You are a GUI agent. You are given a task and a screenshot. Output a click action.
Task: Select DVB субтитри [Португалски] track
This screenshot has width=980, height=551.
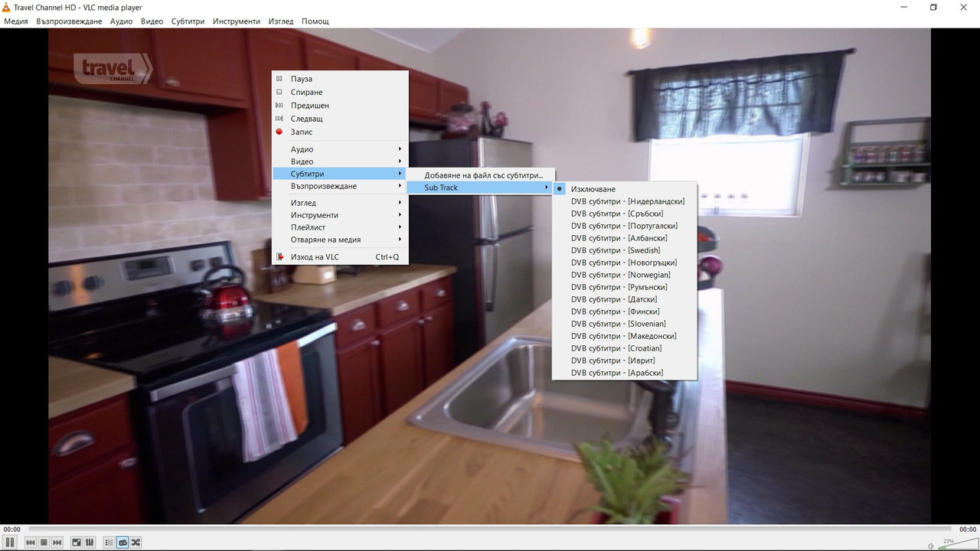[625, 226]
